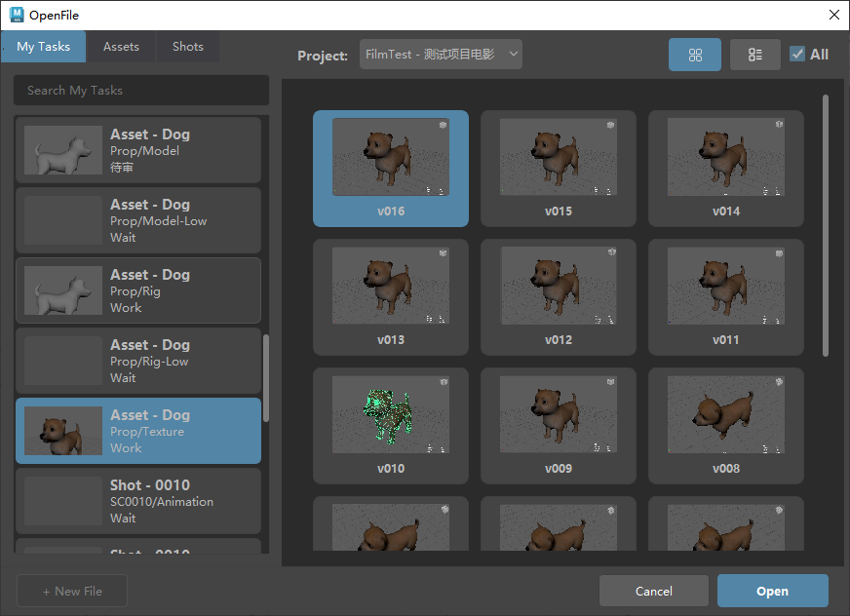Toggle the All checkbox

797,55
